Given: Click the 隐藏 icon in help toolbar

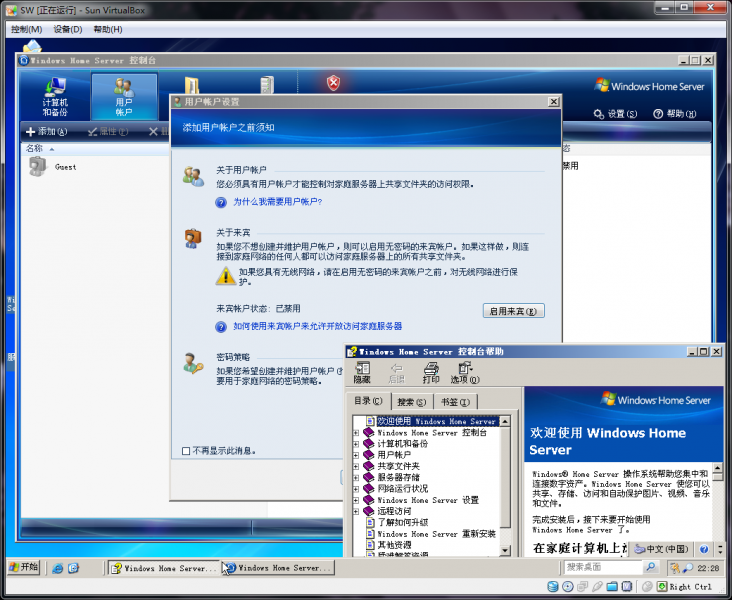Looking at the screenshot, I should click(362, 372).
